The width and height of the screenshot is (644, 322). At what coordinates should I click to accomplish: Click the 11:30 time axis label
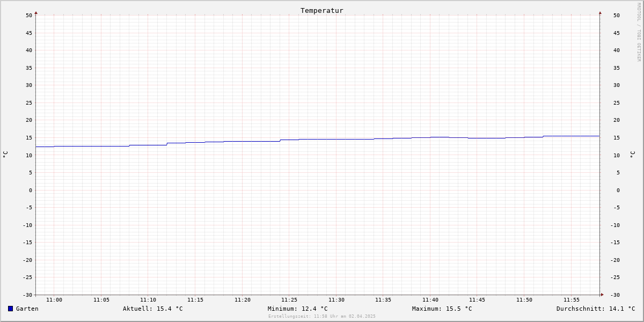coord(336,300)
